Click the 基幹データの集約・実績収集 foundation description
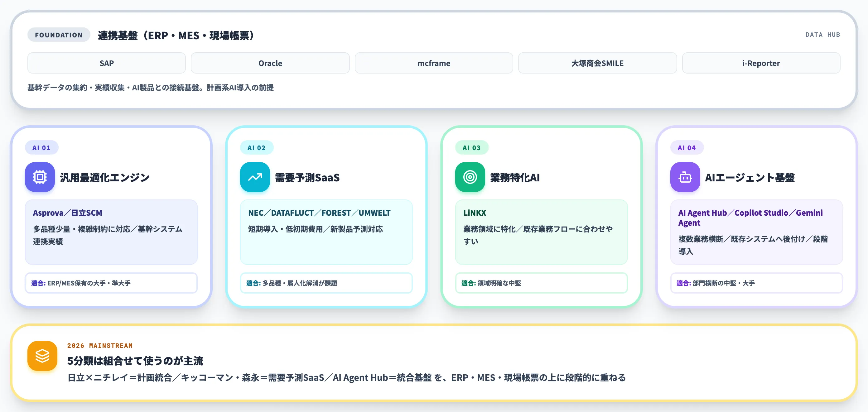This screenshot has width=868, height=412. click(150, 88)
